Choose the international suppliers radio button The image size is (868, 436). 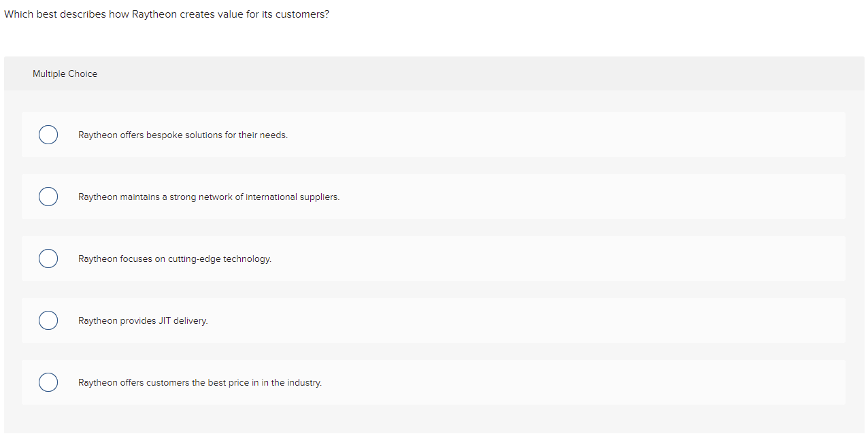pyautogui.click(x=48, y=197)
